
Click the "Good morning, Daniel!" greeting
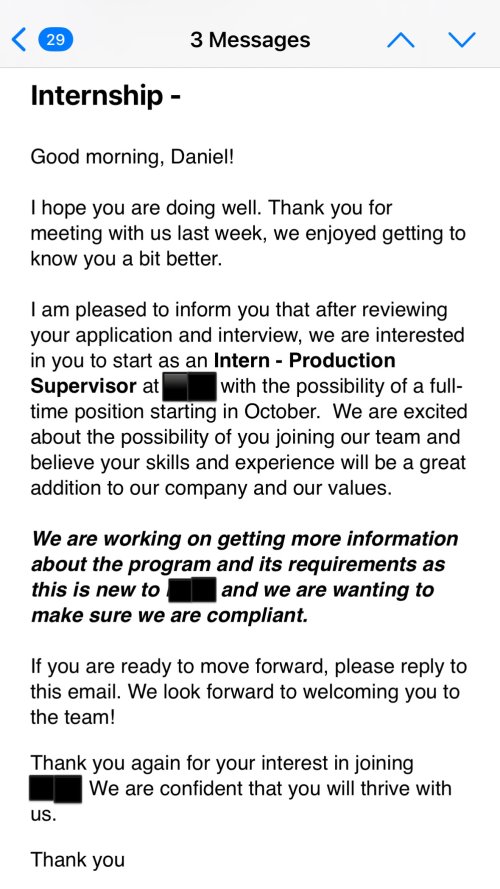point(132,156)
